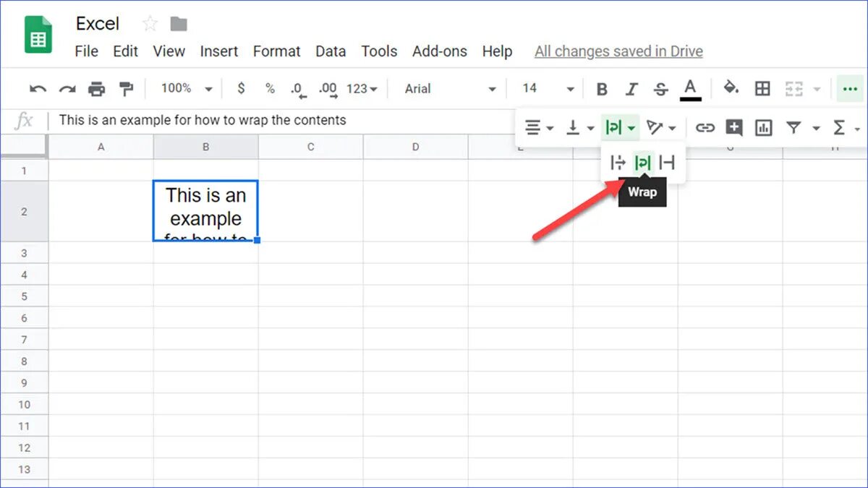Select column D header
The image size is (868, 488).
416,147
